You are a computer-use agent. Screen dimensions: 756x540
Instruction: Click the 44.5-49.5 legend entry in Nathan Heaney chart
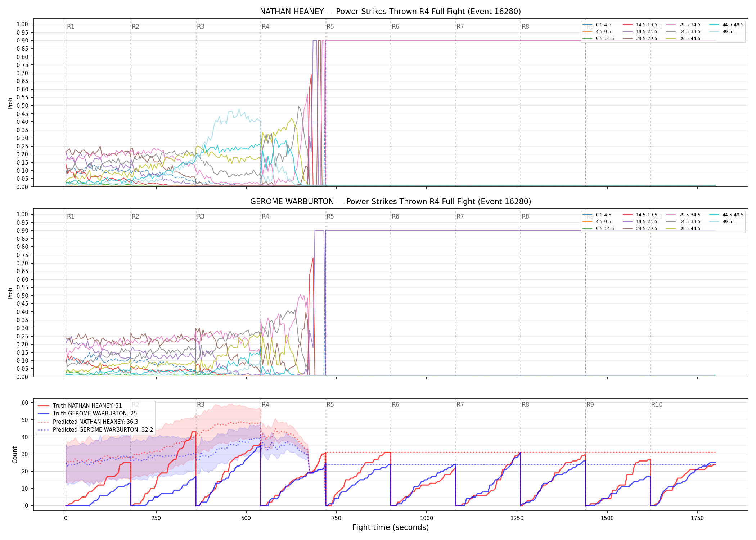726,25
